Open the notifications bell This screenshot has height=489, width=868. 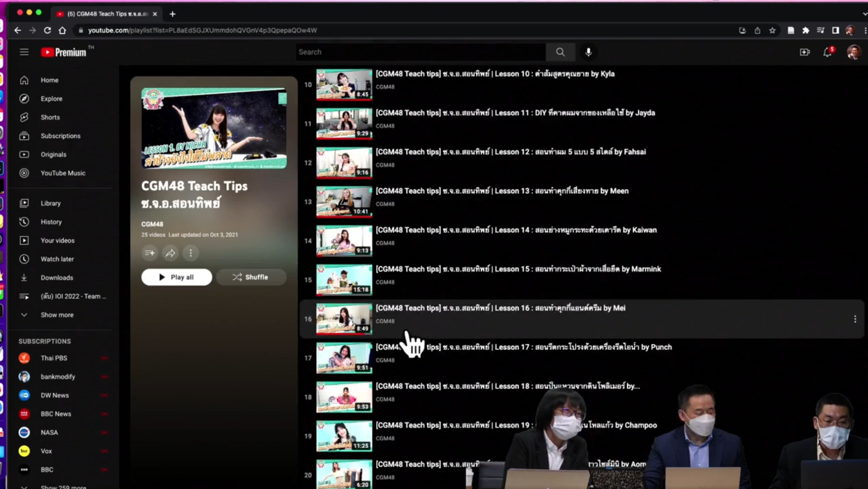[827, 52]
